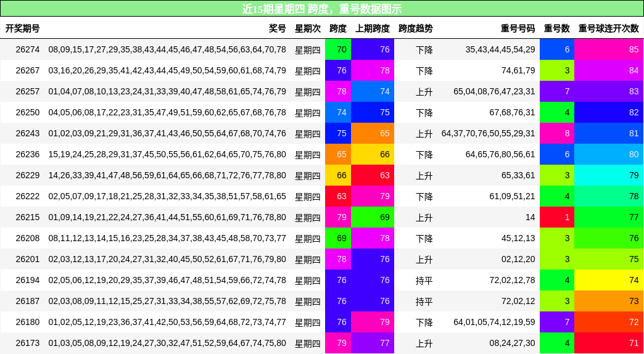Click the 跨度趋势 column header

click(415, 28)
